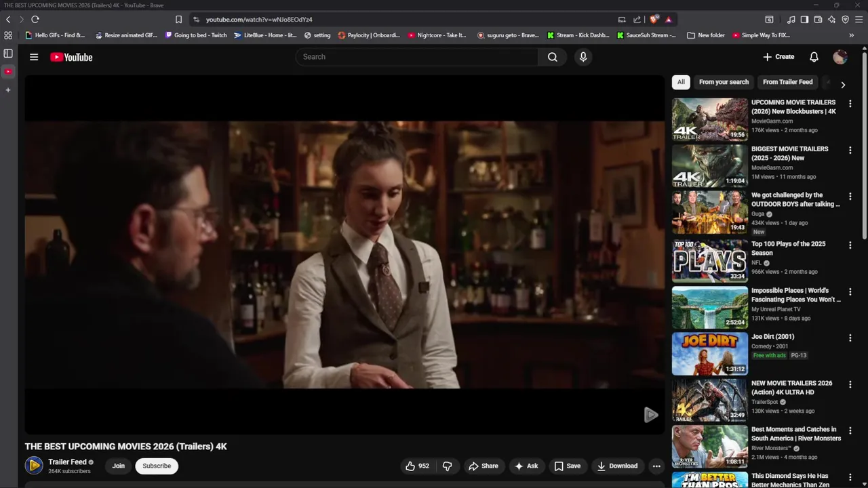This screenshot has height=488, width=868.
Task: Open New folder bookmarks folder
Action: (706, 35)
